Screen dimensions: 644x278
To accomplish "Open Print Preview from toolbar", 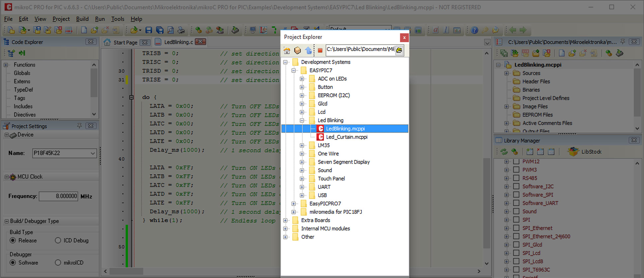I will tap(170, 30).
